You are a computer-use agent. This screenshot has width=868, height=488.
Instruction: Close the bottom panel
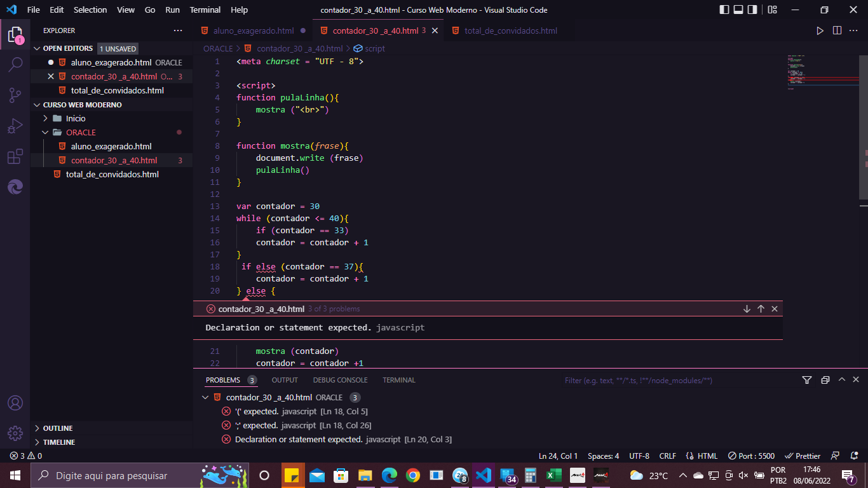[x=856, y=380]
